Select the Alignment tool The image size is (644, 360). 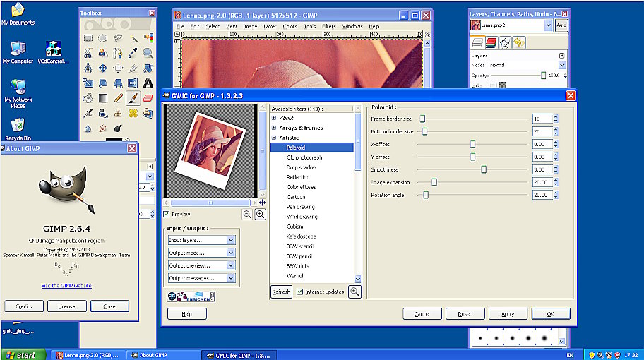pyautogui.click(x=118, y=68)
